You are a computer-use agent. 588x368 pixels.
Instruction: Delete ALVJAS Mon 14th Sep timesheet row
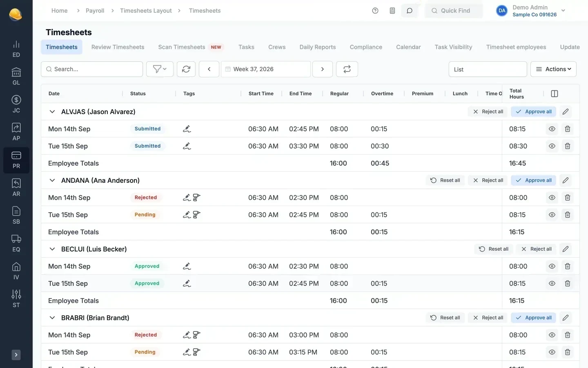click(x=568, y=129)
